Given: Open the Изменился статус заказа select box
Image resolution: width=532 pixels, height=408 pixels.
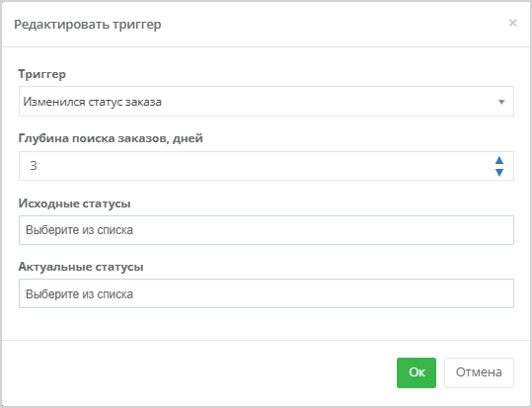Looking at the screenshot, I should [x=266, y=101].
